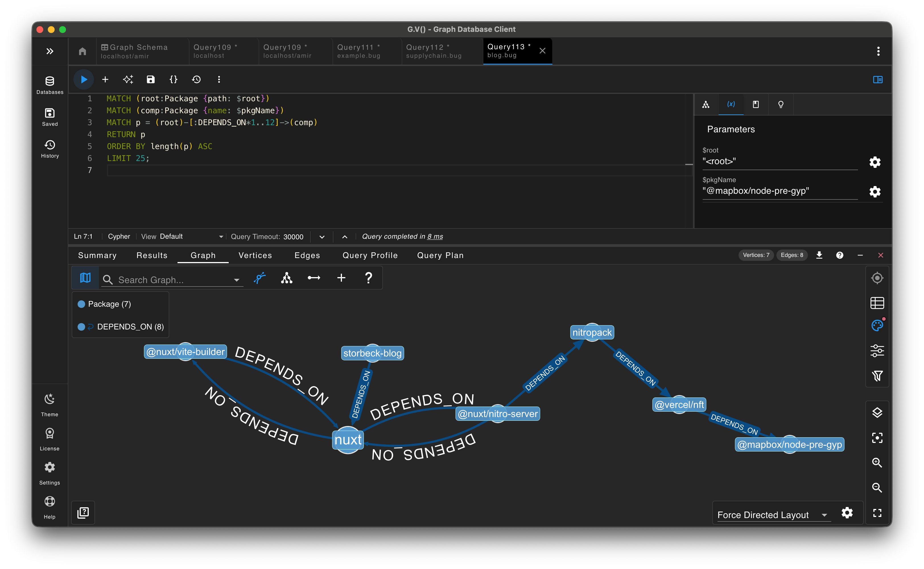The height and width of the screenshot is (569, 924).
Task: Open the View Default dropdown
Action: [221, 236]
